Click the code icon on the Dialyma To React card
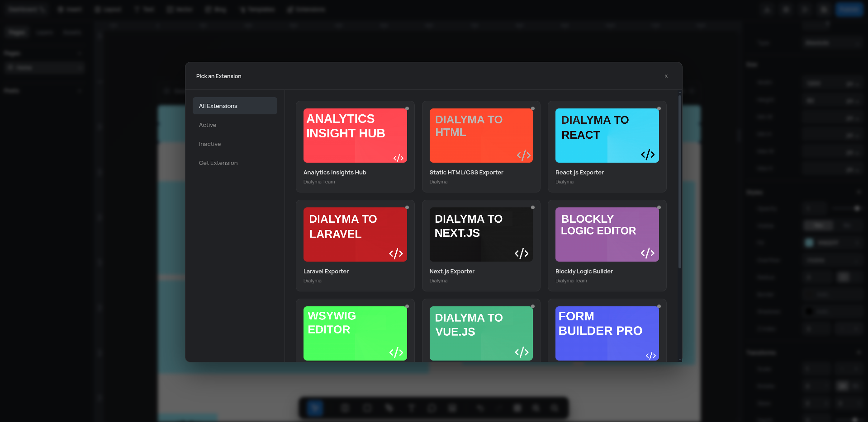This screenshot has width=868, height=422. [x=648, y=155]
